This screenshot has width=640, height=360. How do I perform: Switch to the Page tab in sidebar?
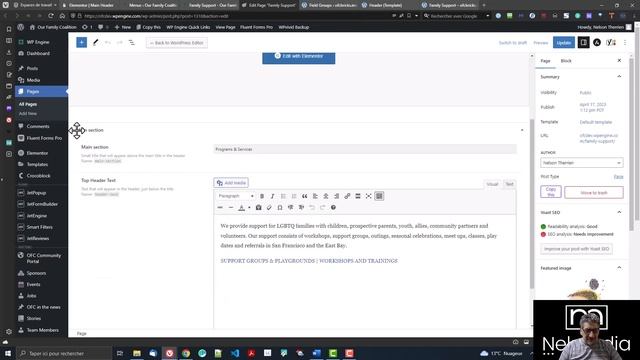click(x=545, y=61)
